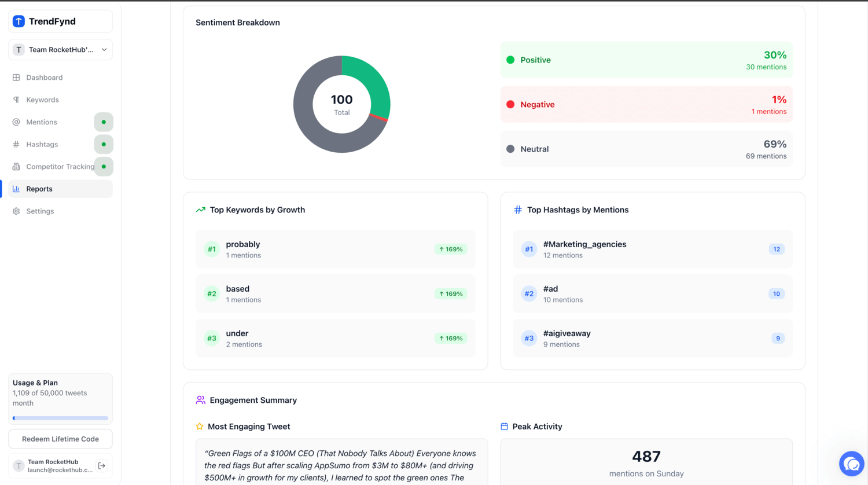Image resolution: width=868 pixels, height=485 pixels.
Task: Navigate to the Mentions section
Action: click(61, 122)
